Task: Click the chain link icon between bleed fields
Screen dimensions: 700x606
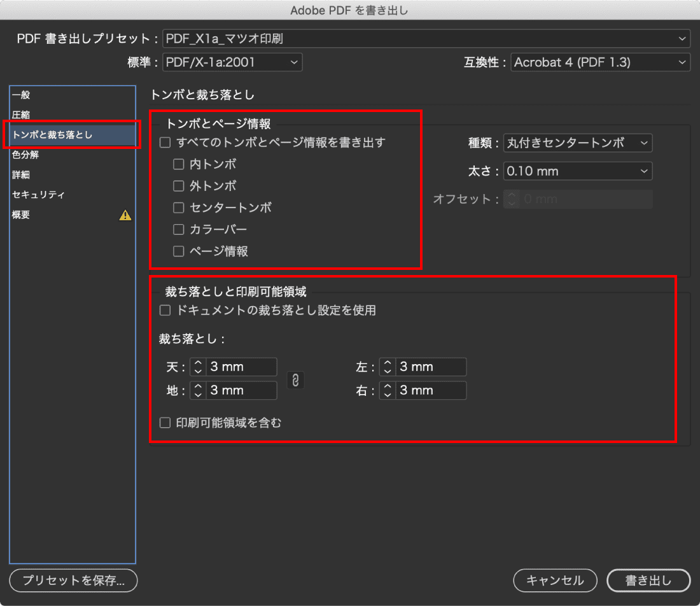Action: point(295,380)
